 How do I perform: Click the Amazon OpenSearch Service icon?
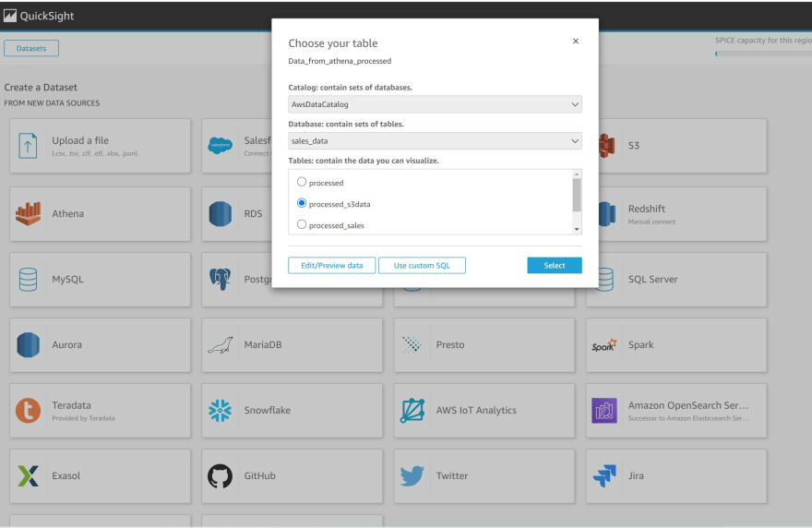coord(604,411)
